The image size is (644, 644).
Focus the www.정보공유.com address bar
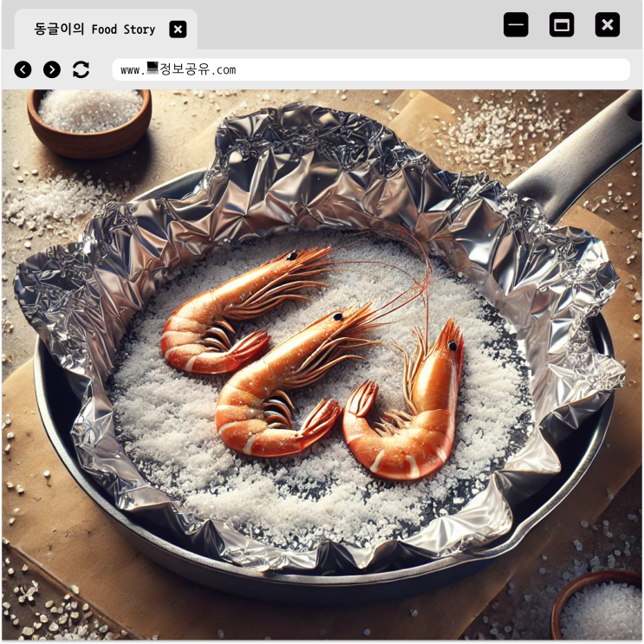click(x=371, y=69)
